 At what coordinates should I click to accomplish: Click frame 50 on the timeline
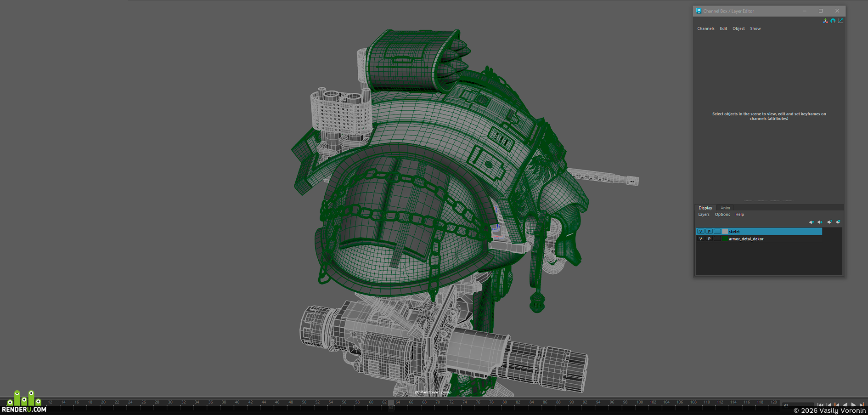point(304,402)
